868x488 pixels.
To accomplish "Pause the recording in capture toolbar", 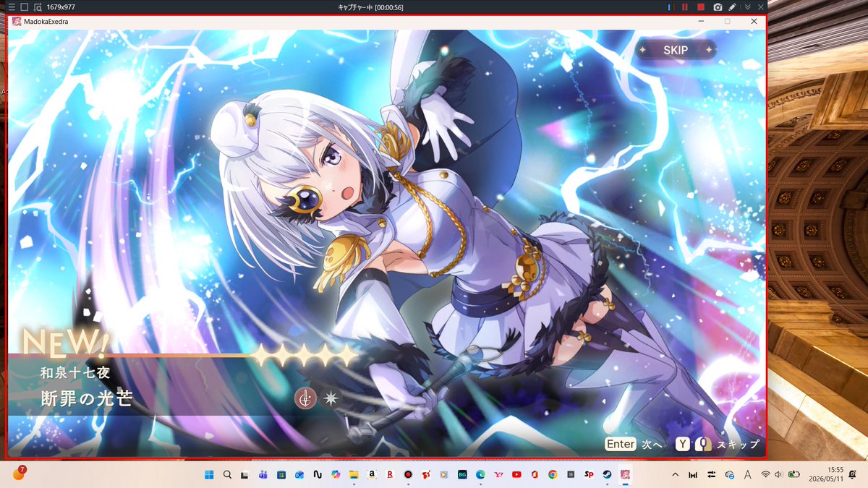I will (x=684, y=7).
